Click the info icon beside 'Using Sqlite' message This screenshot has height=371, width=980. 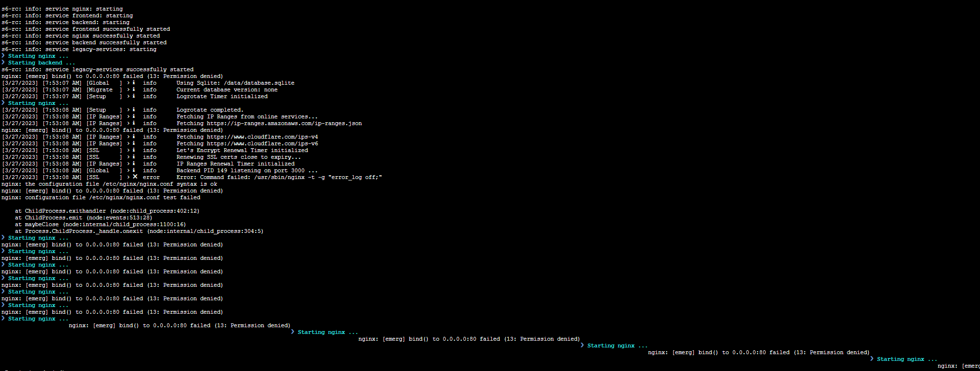tap(134, 83)
